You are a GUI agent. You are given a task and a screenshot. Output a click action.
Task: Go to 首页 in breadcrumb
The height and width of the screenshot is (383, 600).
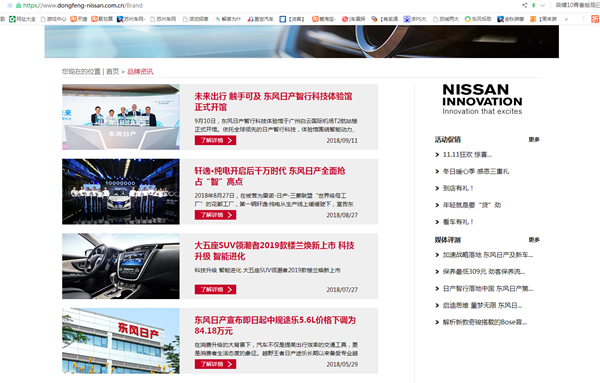(112, 72)
